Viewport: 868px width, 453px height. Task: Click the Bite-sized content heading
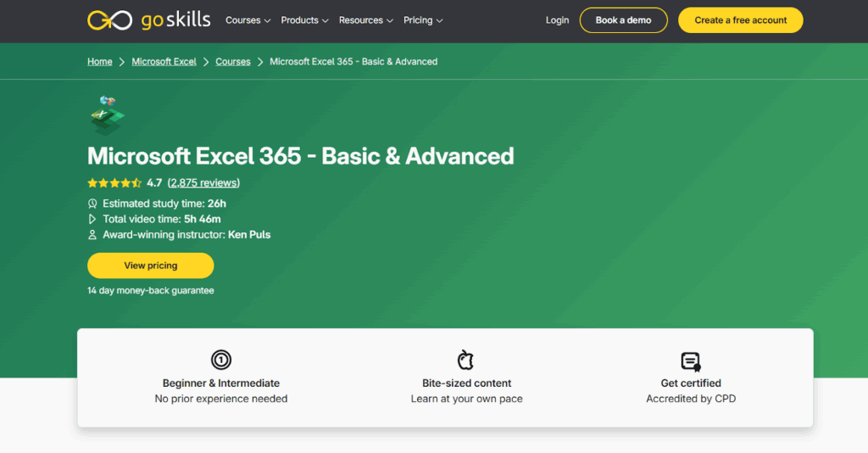[x=467, y=383]
